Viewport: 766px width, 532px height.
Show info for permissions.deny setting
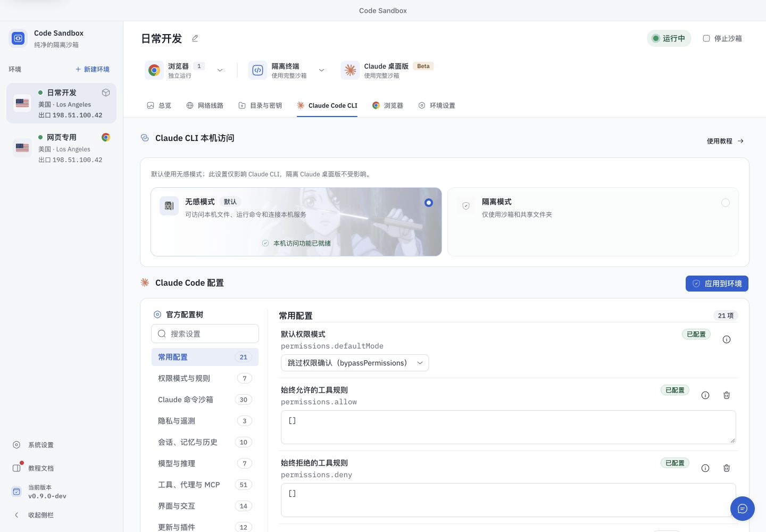[705, 468]
